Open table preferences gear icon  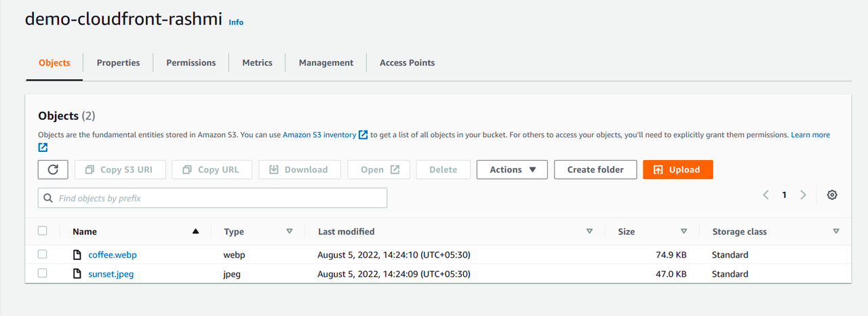tap(832, 195)
